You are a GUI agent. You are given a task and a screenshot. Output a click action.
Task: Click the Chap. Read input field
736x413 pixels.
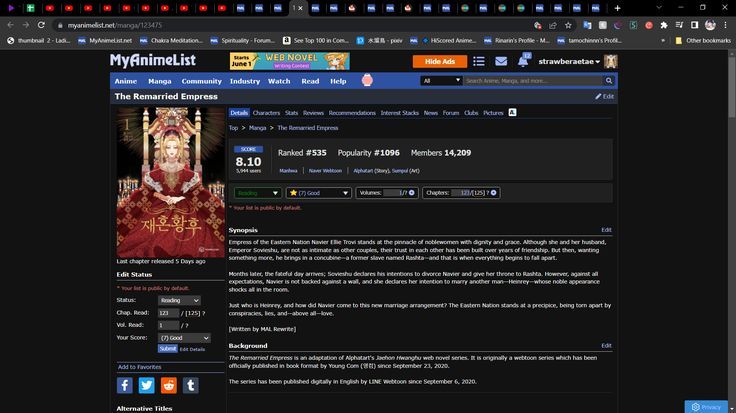[x=169, y=313]
